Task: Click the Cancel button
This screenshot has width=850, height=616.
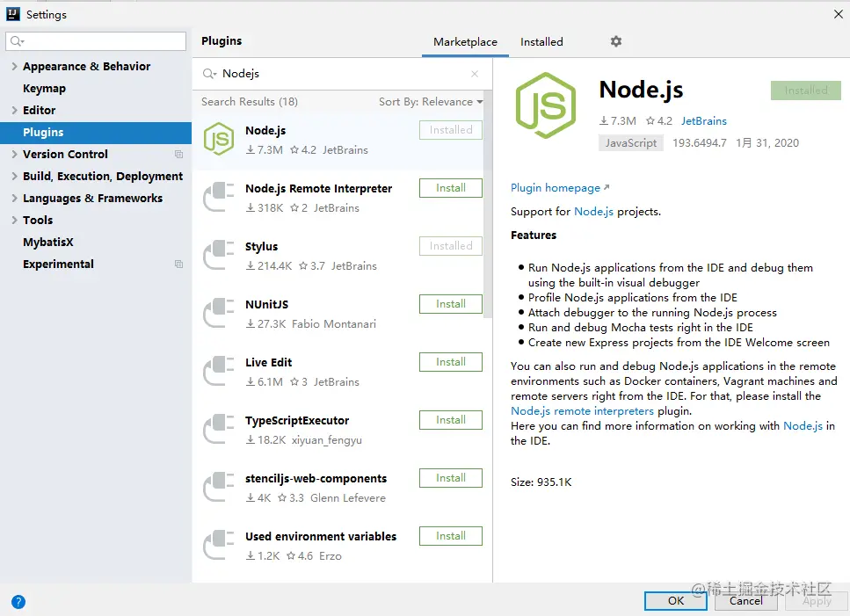Action: coord(745,601)
